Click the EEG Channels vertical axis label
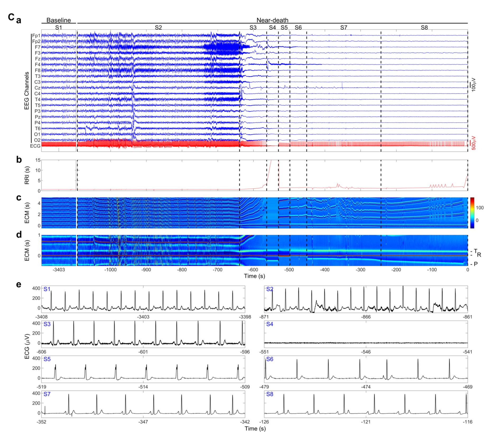Screen dimensions: 504x432 click(x=27, y=91)
